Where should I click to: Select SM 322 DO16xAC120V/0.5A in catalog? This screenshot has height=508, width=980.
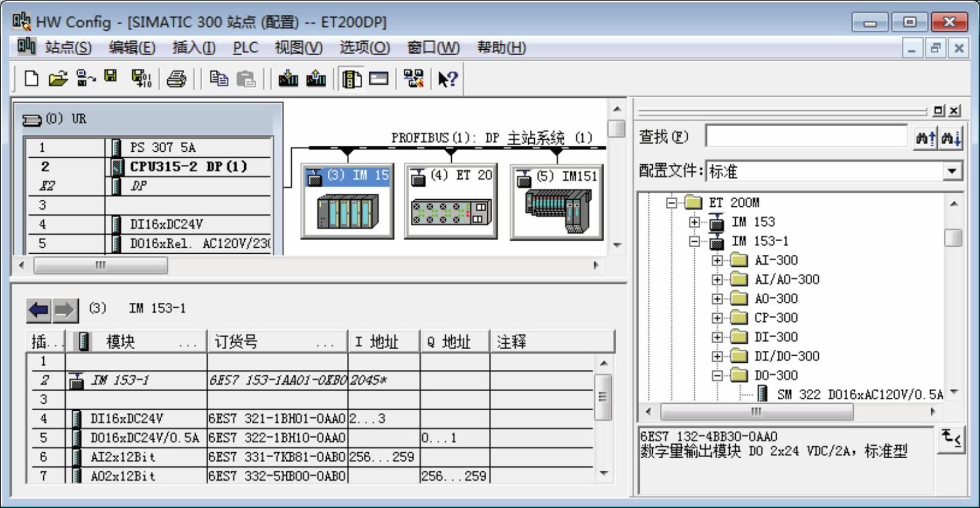pos(860,394)
